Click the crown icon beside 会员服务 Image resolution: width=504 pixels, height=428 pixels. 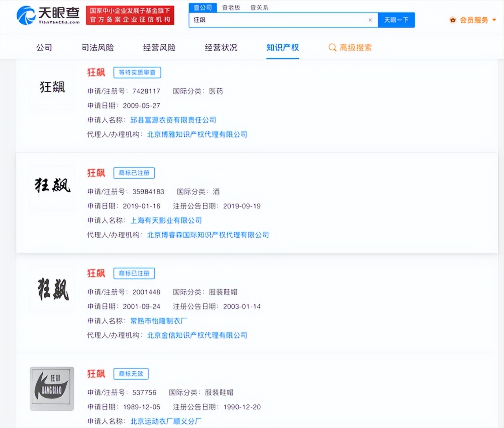(453, 20)
